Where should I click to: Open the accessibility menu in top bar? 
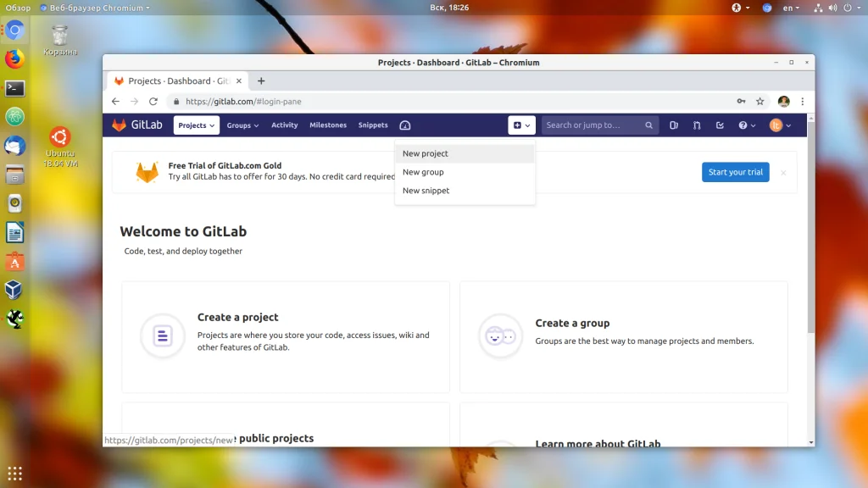click(740, 8)
